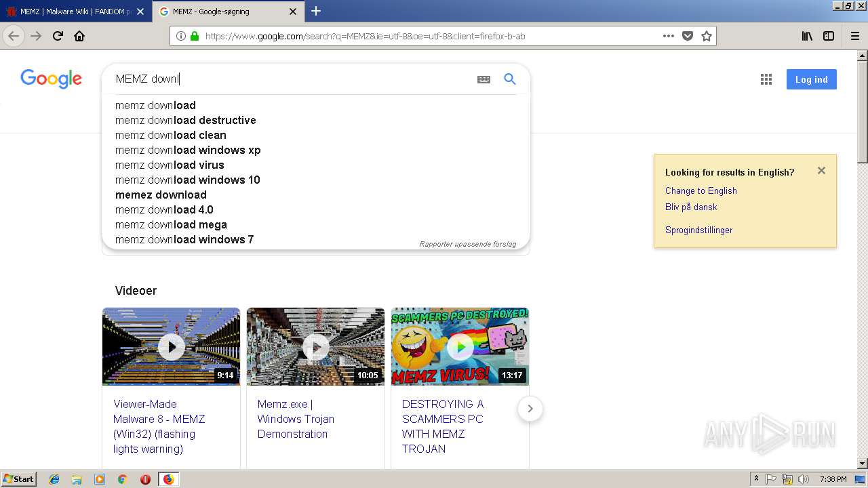Click the Log ind button

tap(812, 79)
